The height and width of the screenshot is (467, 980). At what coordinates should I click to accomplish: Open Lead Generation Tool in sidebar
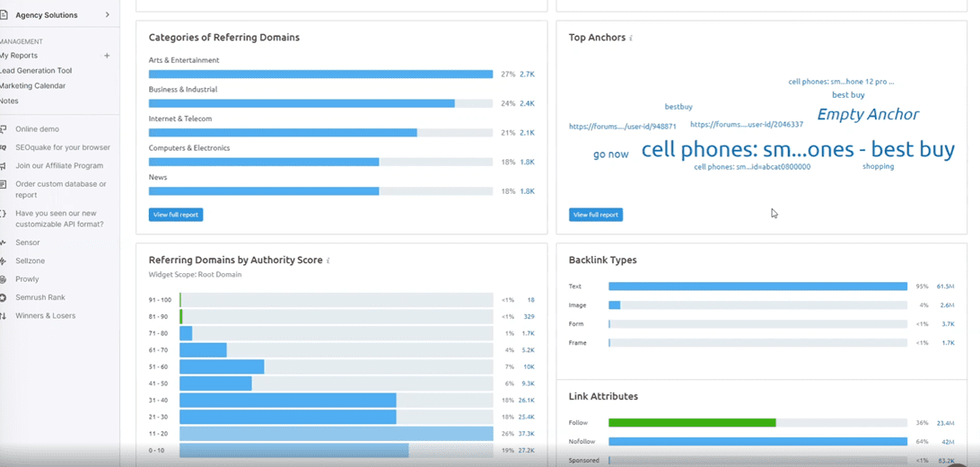point(36,71)
